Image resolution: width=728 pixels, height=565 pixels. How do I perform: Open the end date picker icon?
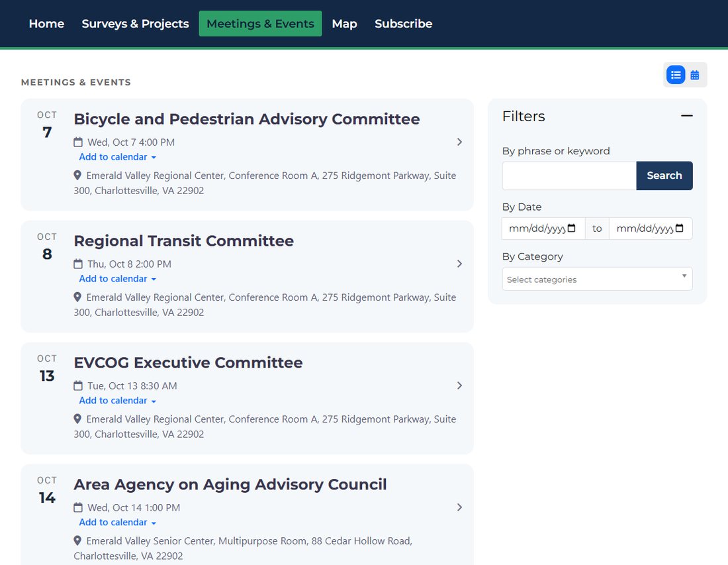coord(679,228)
